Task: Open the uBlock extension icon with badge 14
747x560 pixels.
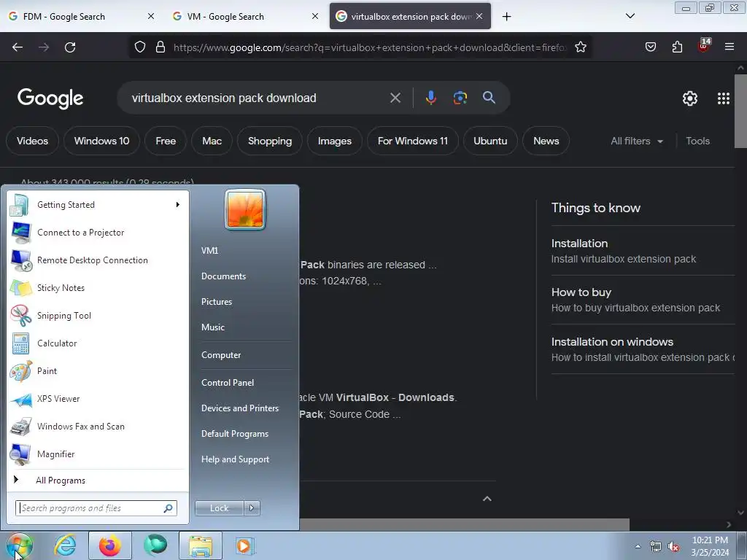Action: click(x=704, y=46)
